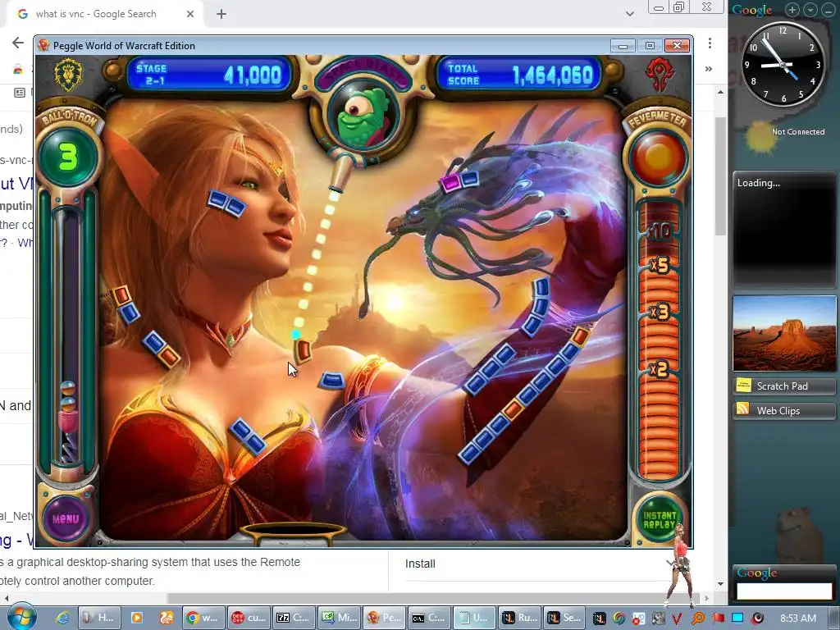
Task: Open the Google sidebar dropdown menu button
Action: [810, 10]
